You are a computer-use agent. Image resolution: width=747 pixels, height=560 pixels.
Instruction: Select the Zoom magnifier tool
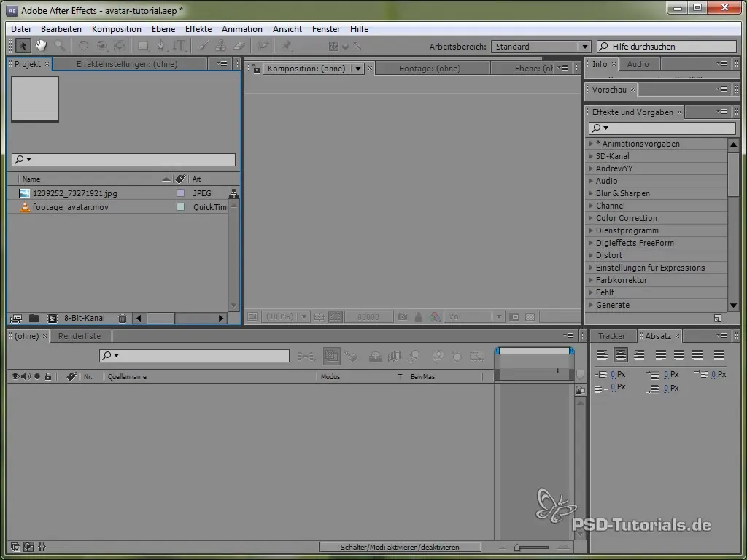[60, 46]
